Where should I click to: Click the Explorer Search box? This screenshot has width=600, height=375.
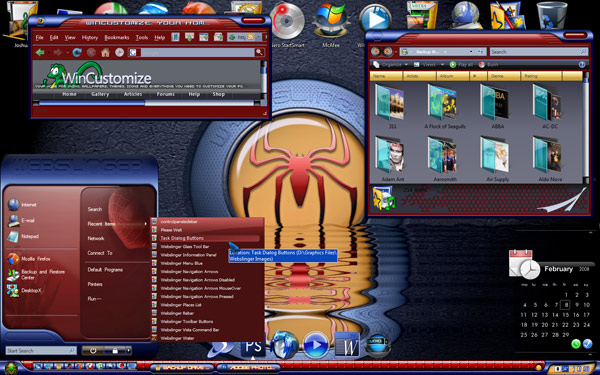538,52
